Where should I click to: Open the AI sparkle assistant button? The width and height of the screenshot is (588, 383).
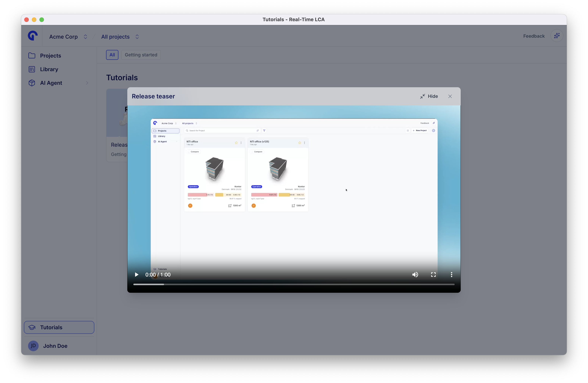point(557,36)
